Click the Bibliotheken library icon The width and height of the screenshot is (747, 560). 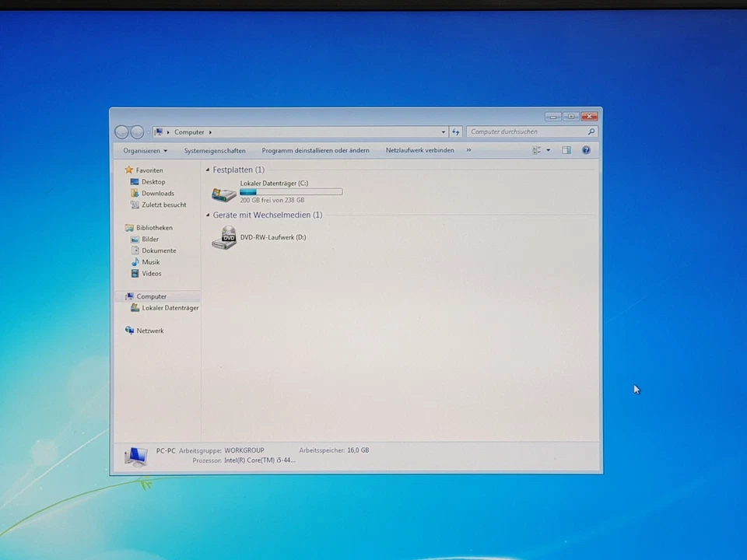pyautogui.click(x=129, y=227)
